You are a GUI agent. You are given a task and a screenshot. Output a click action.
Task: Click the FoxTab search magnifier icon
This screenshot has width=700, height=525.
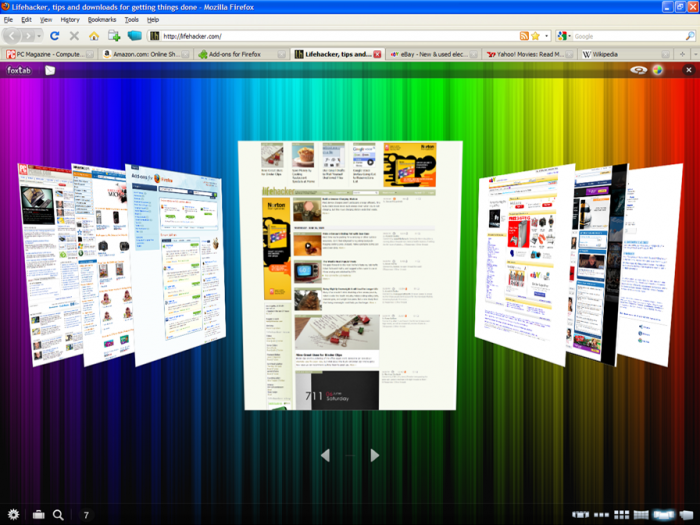click(58, 515)
